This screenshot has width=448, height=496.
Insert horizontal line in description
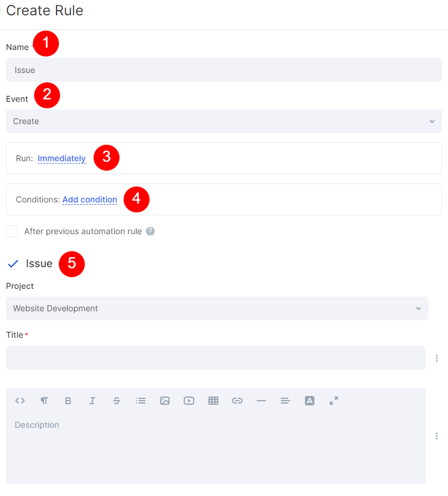pyautogui.click(x=261, y=401)
